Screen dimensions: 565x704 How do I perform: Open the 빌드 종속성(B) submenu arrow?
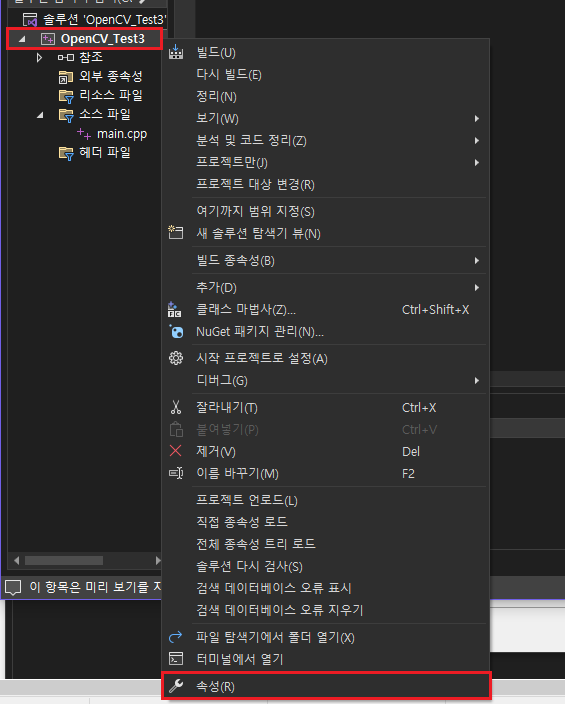click(477, 260)
